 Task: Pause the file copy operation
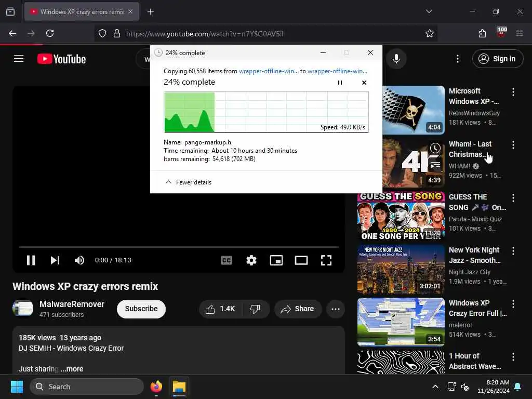pyautogui.click(x=340, y=83)
